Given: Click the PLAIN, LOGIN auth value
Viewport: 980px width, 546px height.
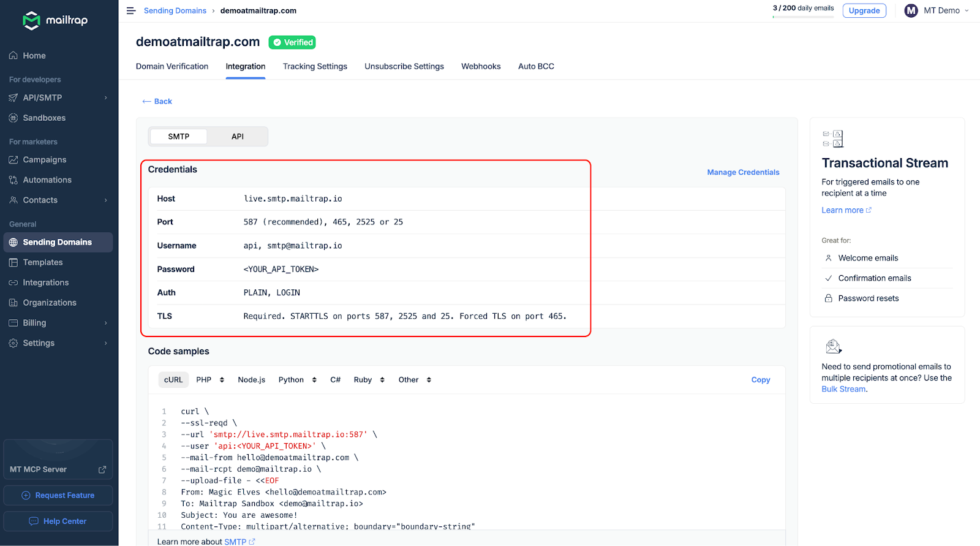Looking at the screenshot, I should coord(272,292).
